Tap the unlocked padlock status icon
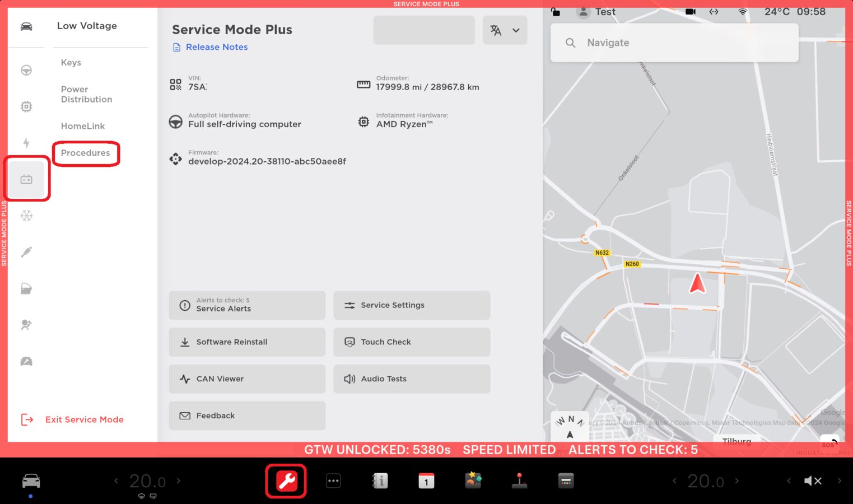The height and width of the screenshot is (504, 853). click(556, 12)
